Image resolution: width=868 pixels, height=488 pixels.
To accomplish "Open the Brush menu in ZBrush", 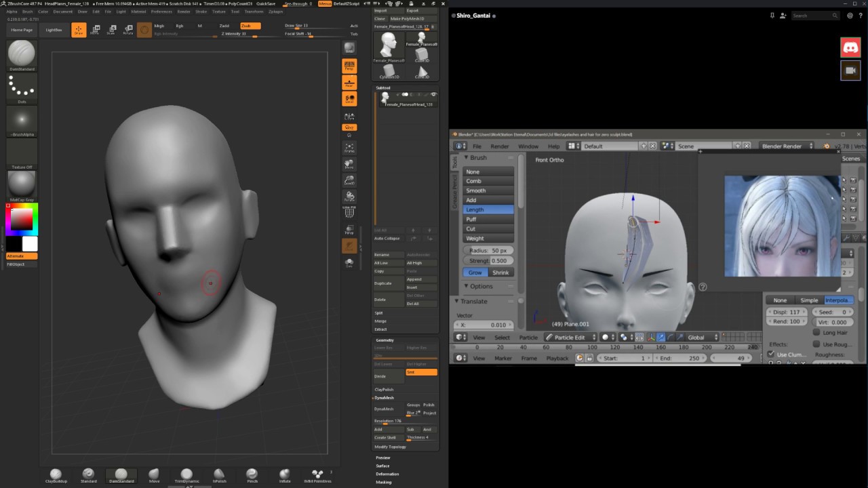I will click(x=27, y=12).
